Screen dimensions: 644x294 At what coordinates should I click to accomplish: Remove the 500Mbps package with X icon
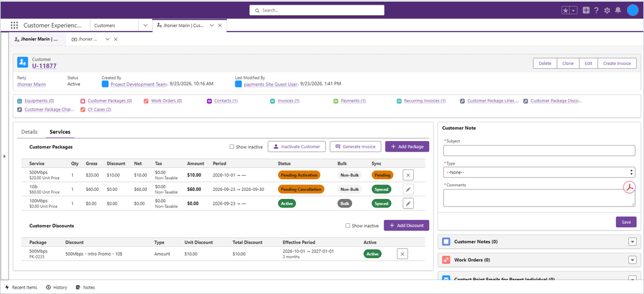point(408,175)
